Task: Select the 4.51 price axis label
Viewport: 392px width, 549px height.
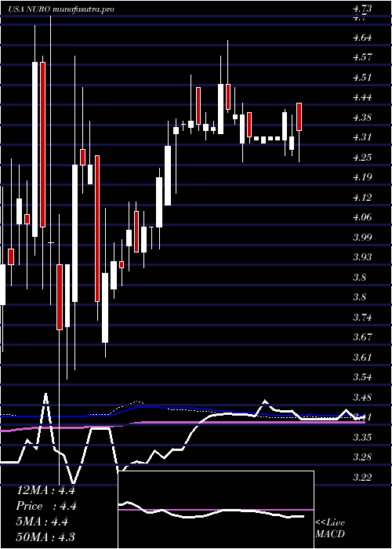Action: tap(361, 78)
